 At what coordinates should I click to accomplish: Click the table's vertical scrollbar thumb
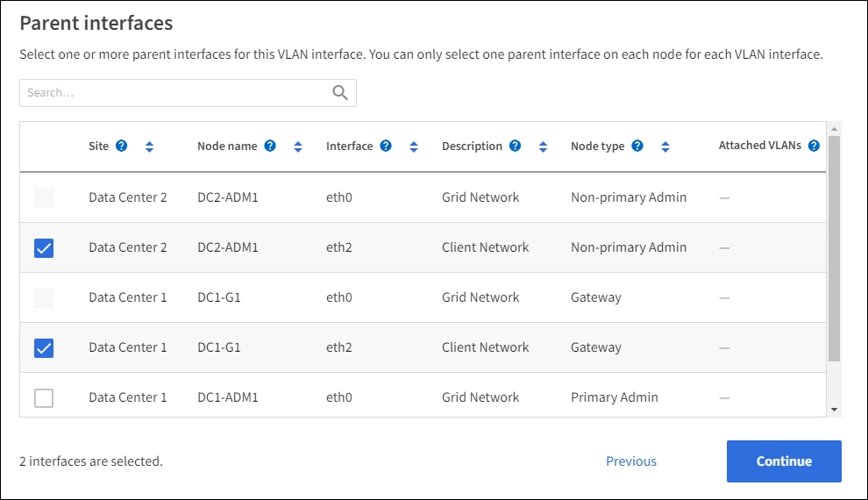(x=834, y=248)
